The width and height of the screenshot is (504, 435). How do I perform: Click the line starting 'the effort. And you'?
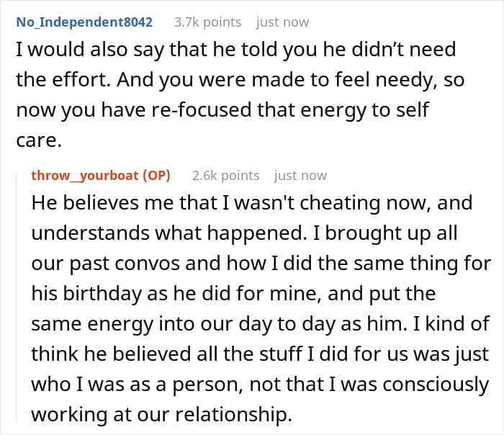tap(240, 80)
